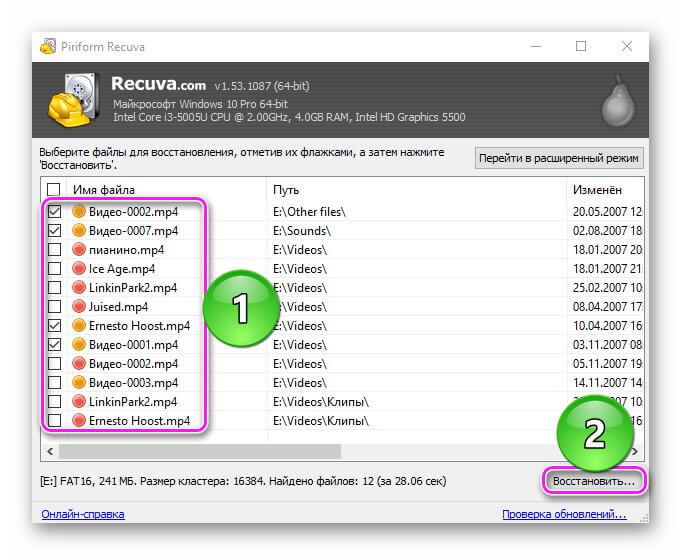Screen dimensions: 681x555
Task: Click the right arrow of the horizontal scrollbar
Action: (635, 451)
